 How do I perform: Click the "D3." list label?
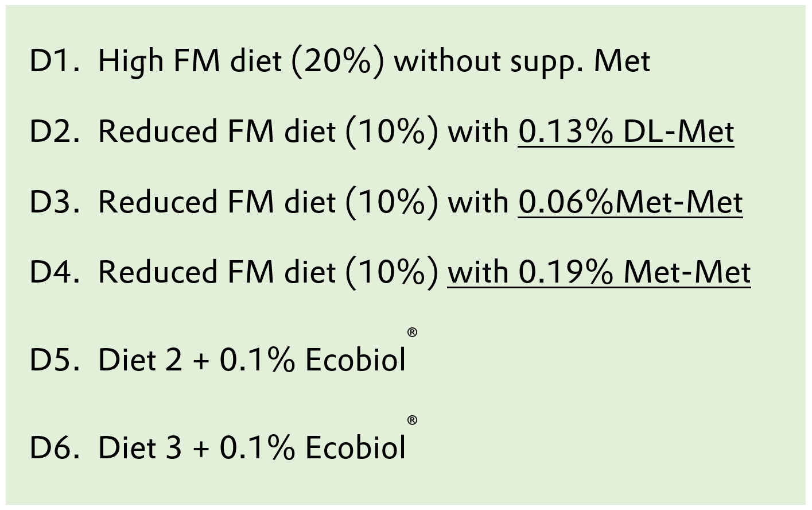tap(54, 203)
